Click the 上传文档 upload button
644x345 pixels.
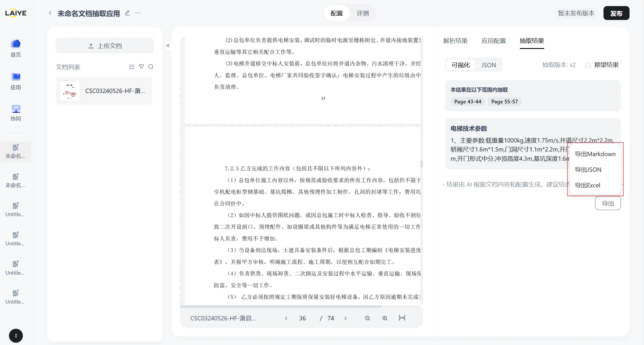click(x=105, y=46)
